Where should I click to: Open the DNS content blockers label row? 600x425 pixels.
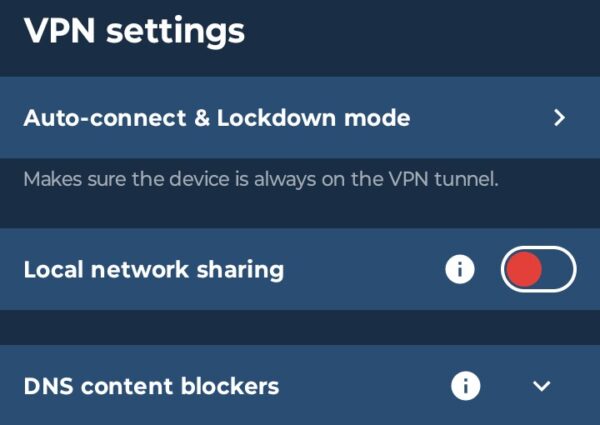point(151,386)
